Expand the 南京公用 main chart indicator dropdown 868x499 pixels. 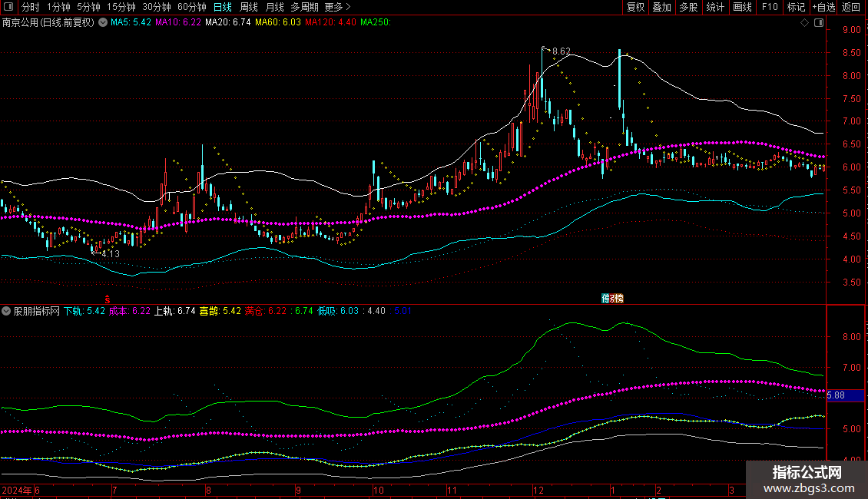pos(103,22)
